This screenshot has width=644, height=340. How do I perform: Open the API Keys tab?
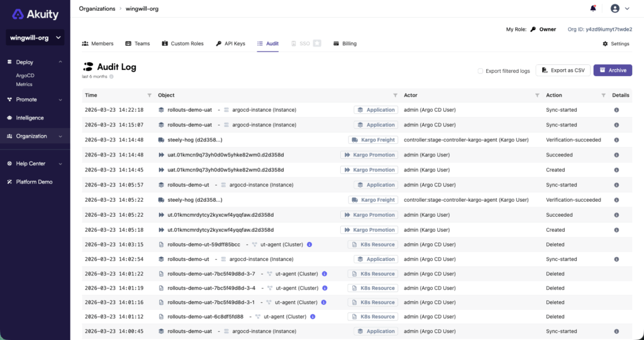coord(230,43)
